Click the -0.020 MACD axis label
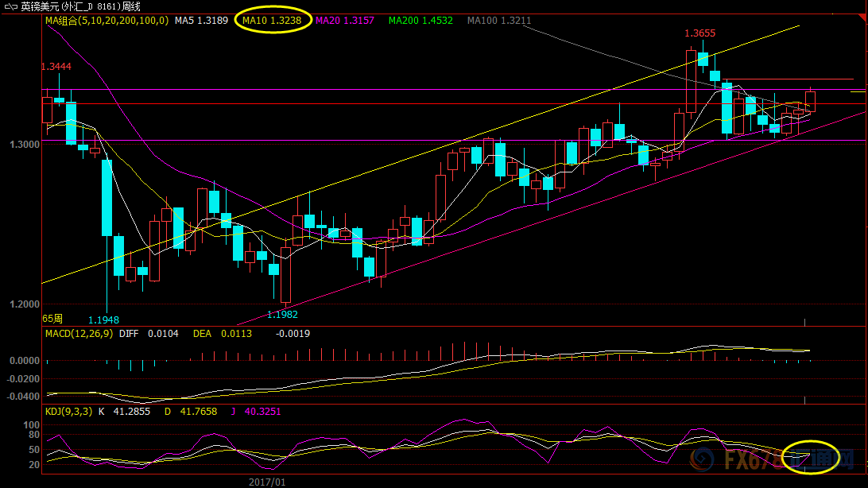 [23, 379]
